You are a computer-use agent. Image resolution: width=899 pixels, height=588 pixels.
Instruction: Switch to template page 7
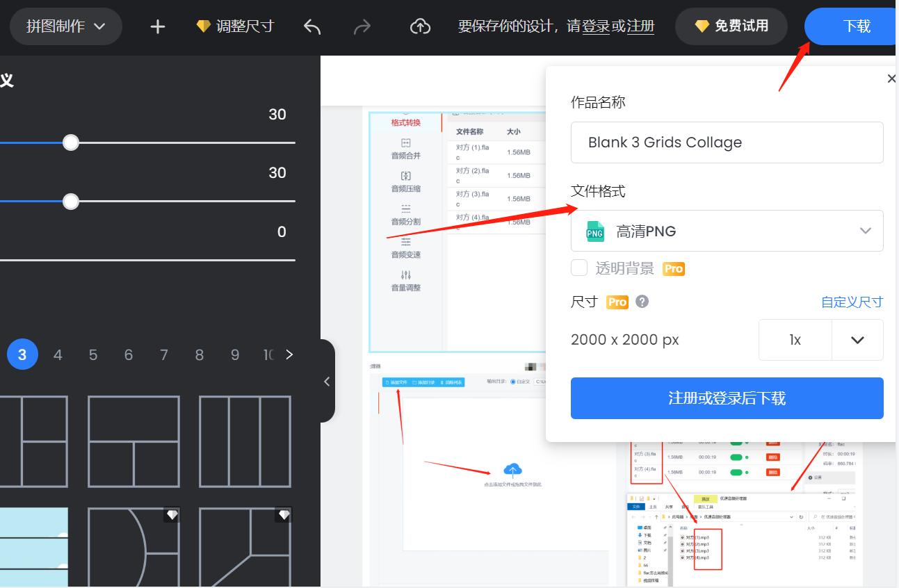tap(164, 354)
